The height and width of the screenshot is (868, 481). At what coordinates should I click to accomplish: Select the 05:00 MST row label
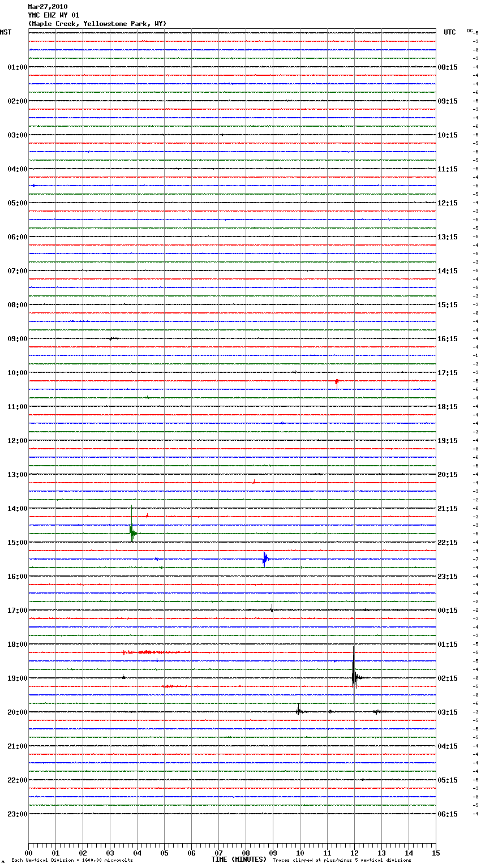point(18,203)
